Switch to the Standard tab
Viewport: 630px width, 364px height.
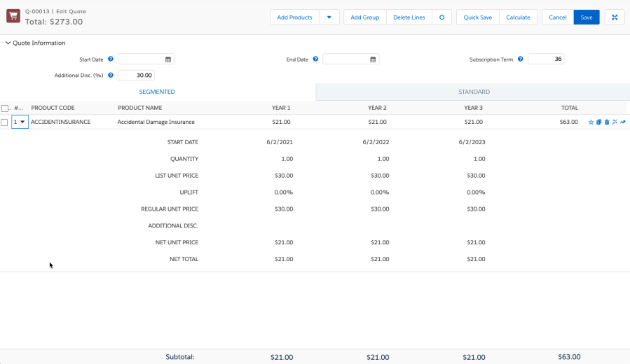[x=474, y=92]
